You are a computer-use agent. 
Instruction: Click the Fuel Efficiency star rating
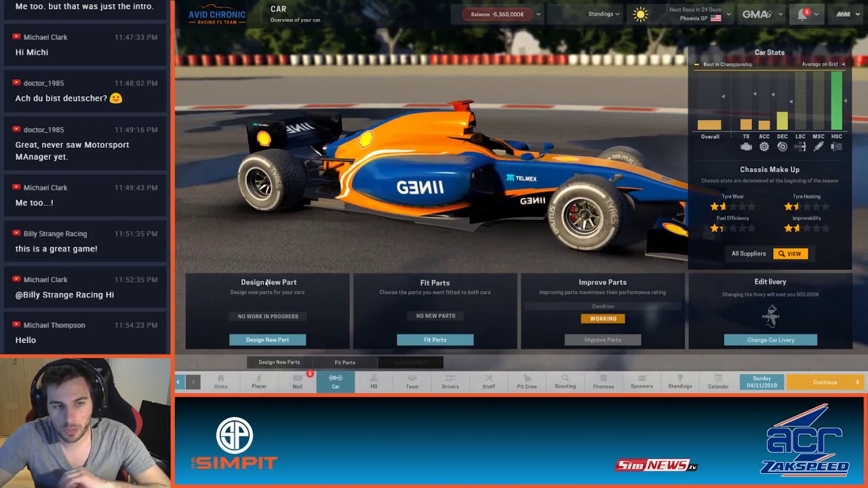click(x=732, y=228)
